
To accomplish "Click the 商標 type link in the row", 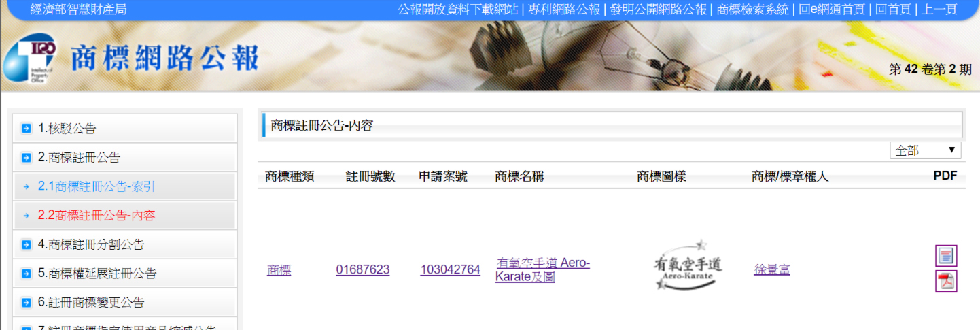I will (279, 270).
